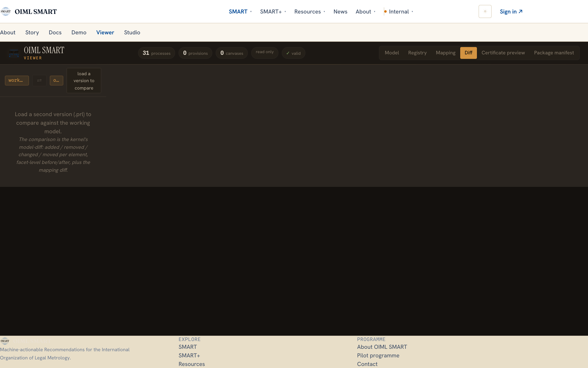Toggle the light/dark theme button
Image resolution: width=588 pixels, height=368 pixels.
point(485,11)
